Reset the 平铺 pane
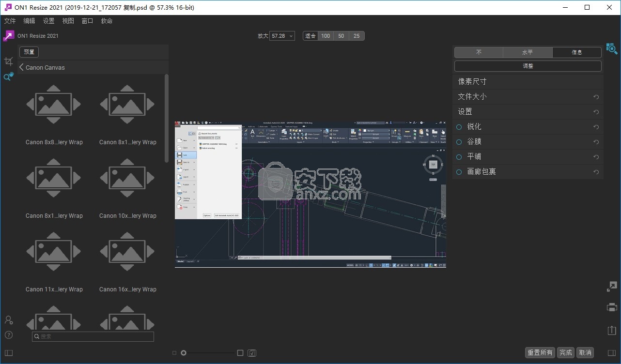The height and width of the screenshot is (364, 621). (x=596, y=157)
